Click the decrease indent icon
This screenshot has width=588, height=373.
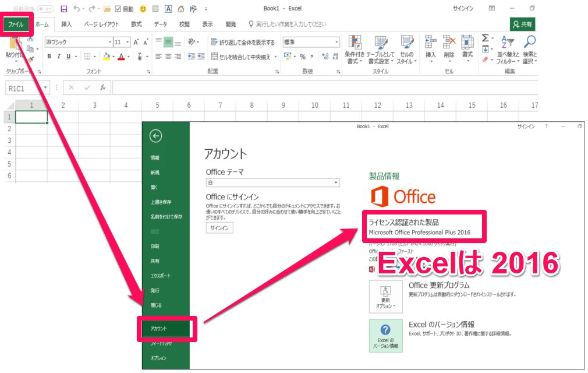(x=192, y=57)
